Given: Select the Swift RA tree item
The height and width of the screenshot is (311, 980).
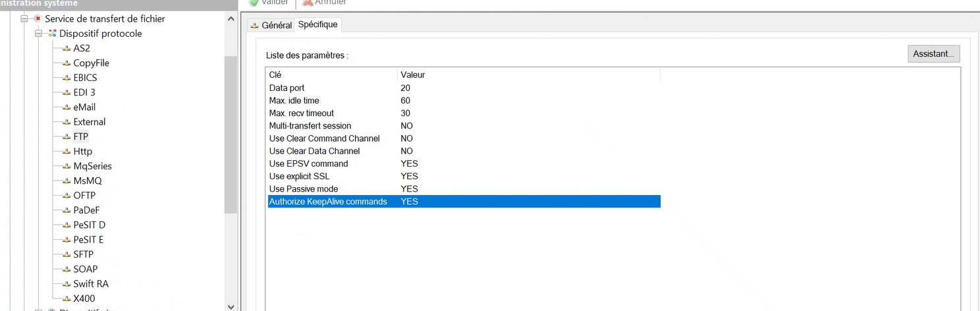Looking at the screenshot, I should (x=90, y=284).
